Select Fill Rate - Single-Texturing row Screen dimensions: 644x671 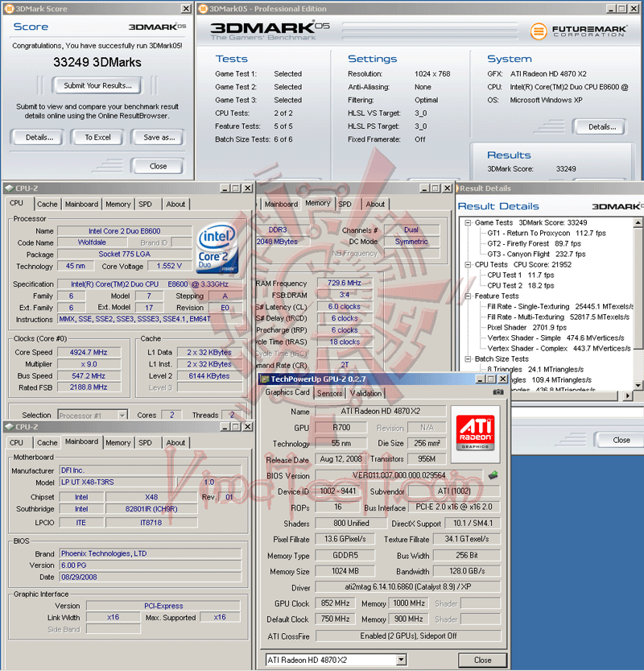560,306
